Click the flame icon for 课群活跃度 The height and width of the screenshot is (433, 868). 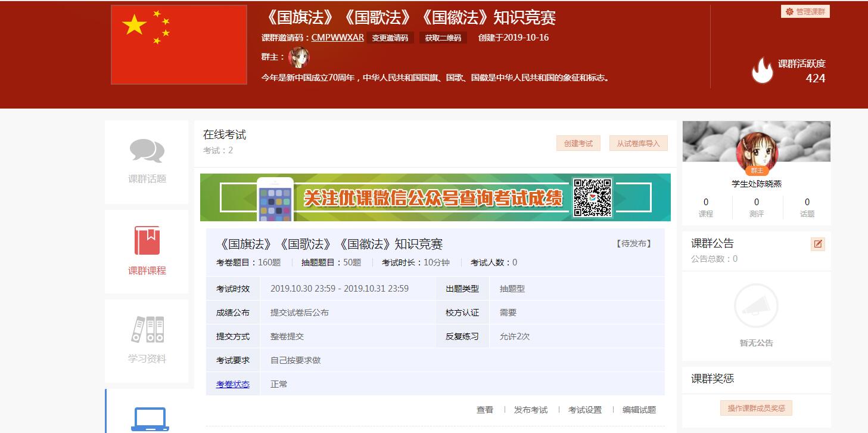[762, 70]
